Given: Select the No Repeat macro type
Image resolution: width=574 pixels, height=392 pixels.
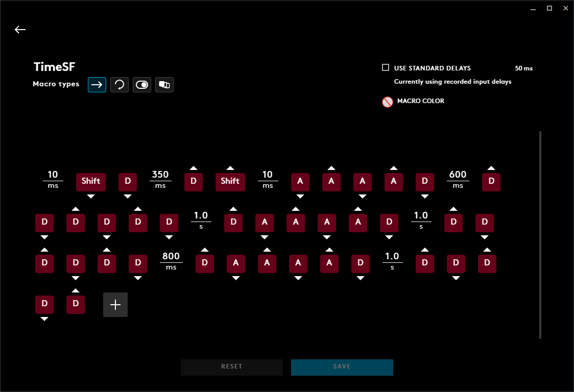Looking at the screenshot, I should click(x=97, y=85).
